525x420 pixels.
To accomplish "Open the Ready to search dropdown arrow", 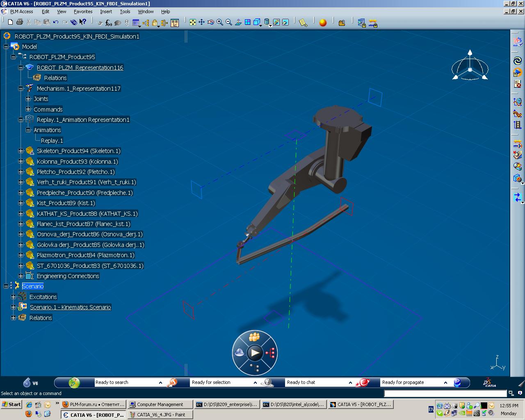I will tap(160, 383).
